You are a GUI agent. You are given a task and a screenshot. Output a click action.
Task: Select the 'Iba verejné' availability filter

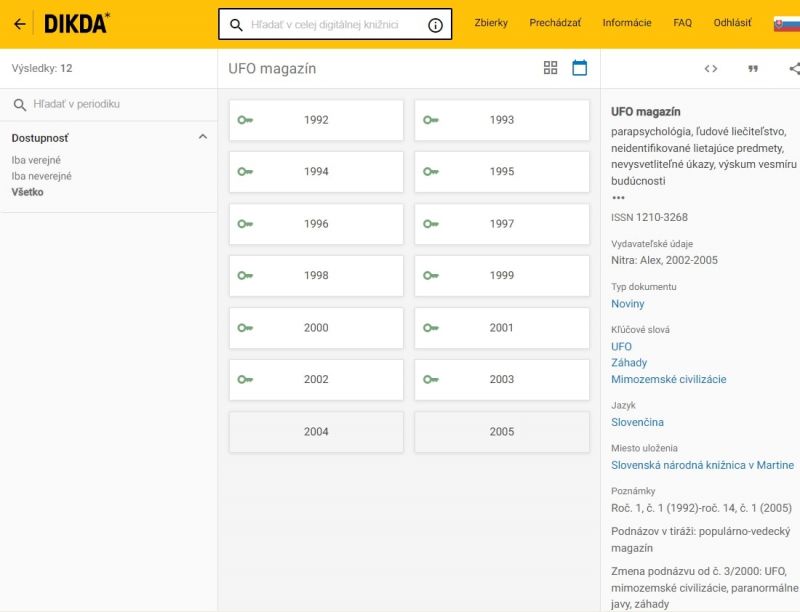point(36,160)
